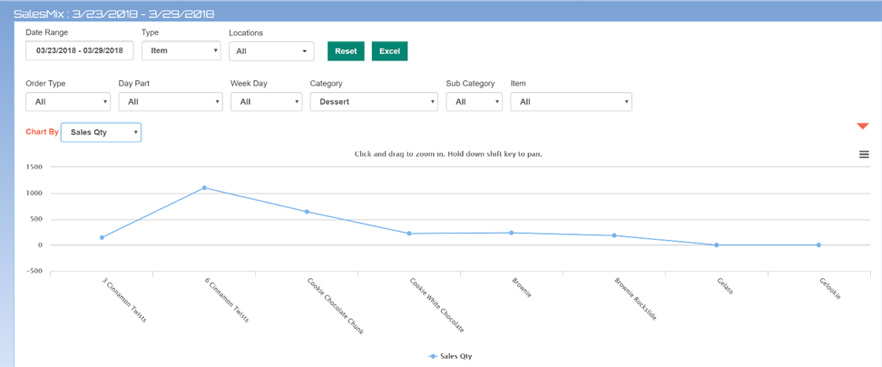This screenshot has width=882, height=367.
Task: Select the Cookie Chocolate Chunk data point
Action: 307,212
